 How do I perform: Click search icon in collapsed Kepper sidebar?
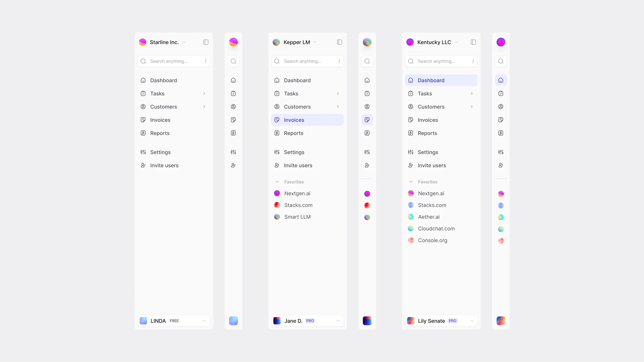(x=367, y=61)
